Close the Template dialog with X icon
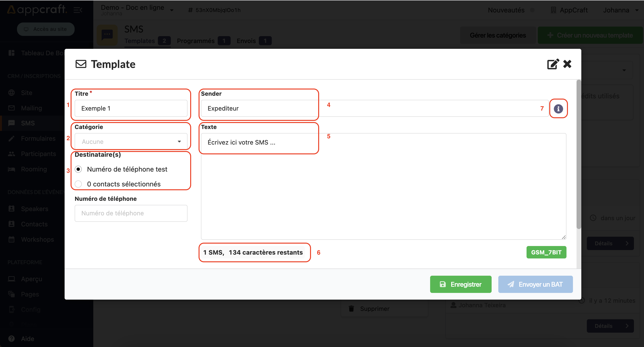644x347 pixels. pos(567,64)
